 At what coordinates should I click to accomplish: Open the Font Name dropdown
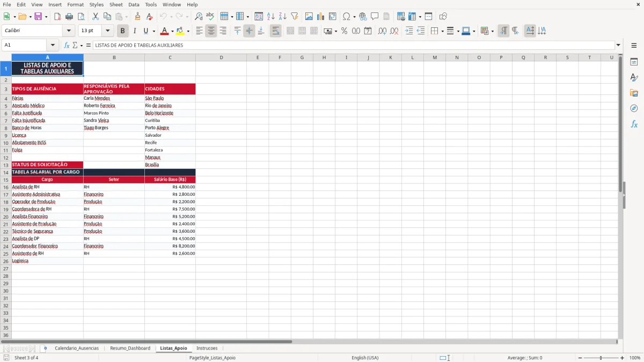(69, 31)
